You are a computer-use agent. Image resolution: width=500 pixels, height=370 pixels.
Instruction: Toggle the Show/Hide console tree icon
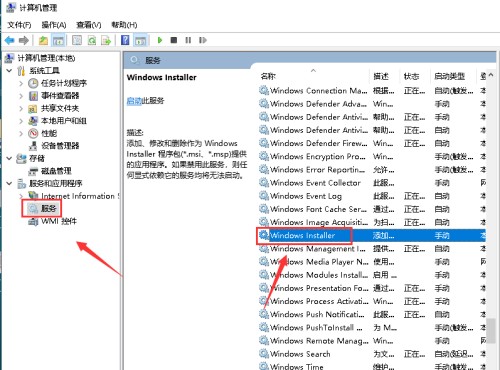tap(58, 41)
